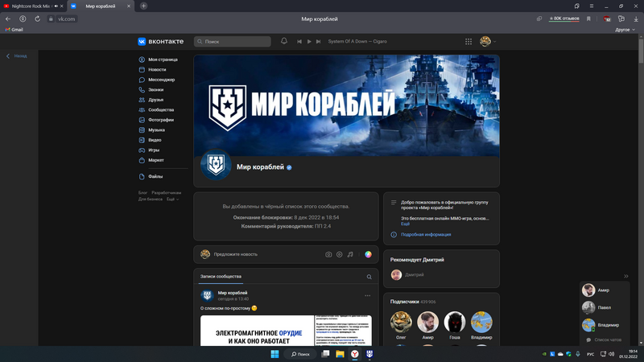Expand the Другое bookmarks folder
This screenshot has height=362, width=644.
click(x=625, y=30)
